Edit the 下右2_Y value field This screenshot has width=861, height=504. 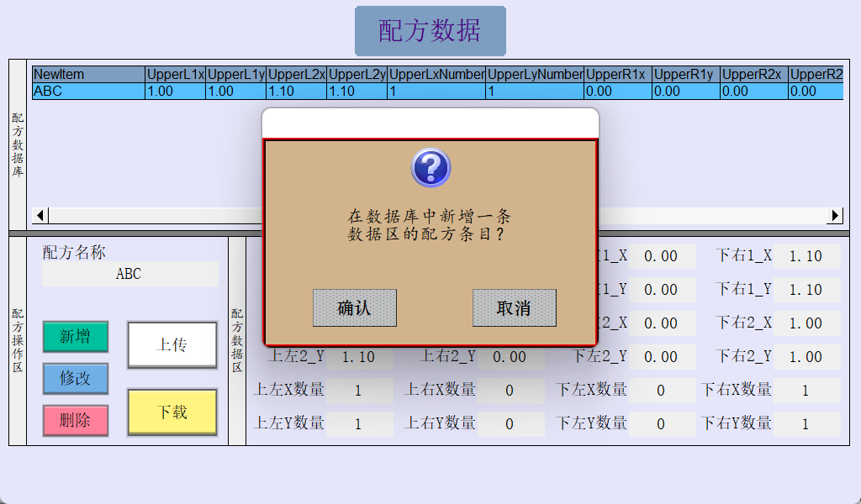[x=807, y=357]
